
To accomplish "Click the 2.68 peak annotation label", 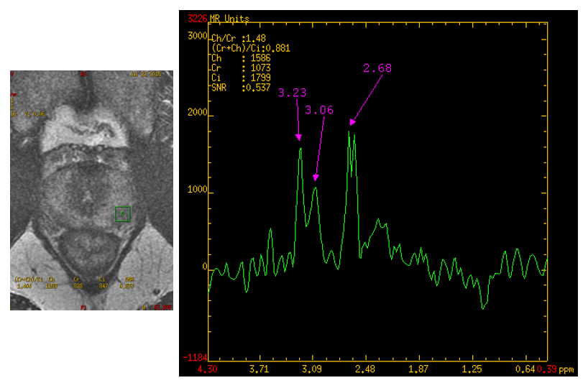I will tap(378, 68).
